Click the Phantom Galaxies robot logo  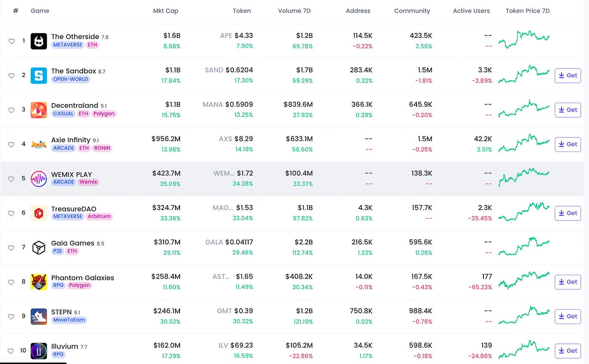pyautogui.click(x=39, y=282)
